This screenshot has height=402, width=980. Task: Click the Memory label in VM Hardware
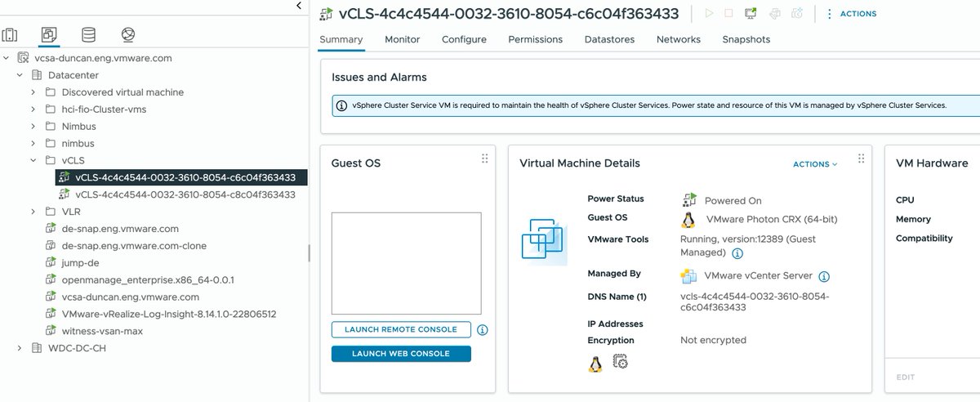coord(913,220)
